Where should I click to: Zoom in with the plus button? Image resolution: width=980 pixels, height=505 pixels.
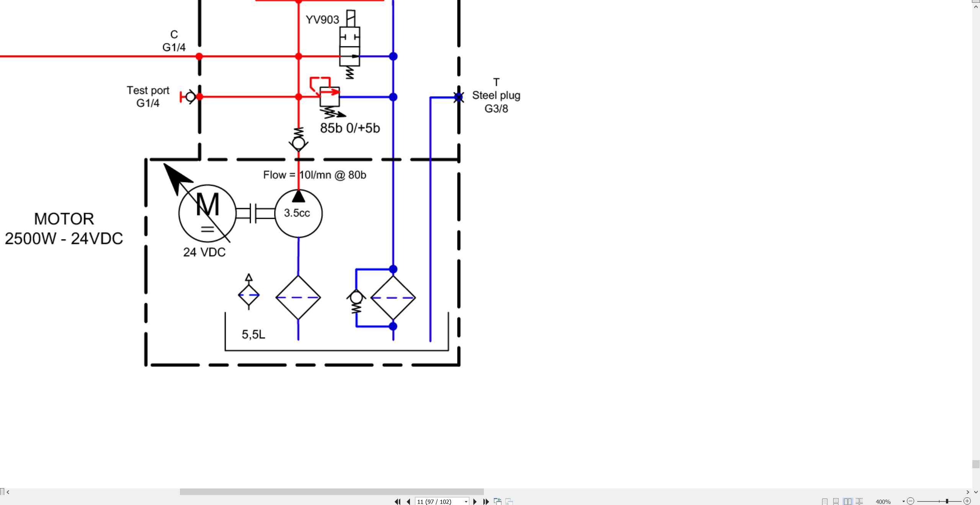[967, 501]
